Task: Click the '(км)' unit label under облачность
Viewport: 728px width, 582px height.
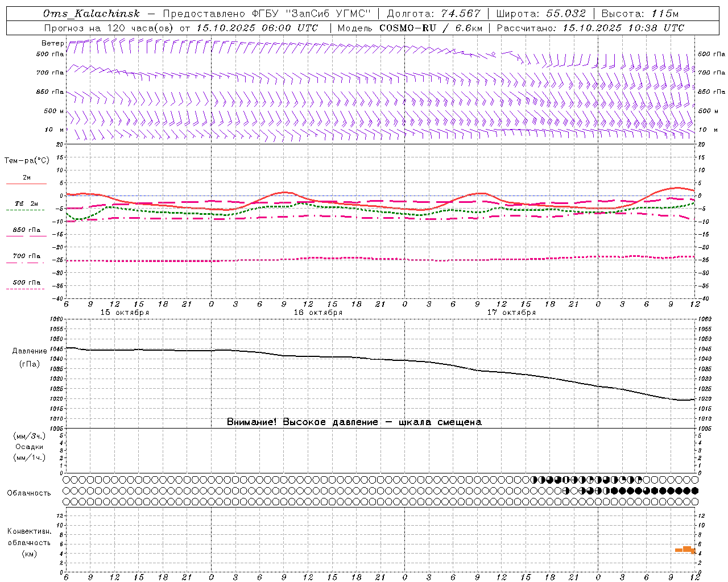Action: point(29,554)
